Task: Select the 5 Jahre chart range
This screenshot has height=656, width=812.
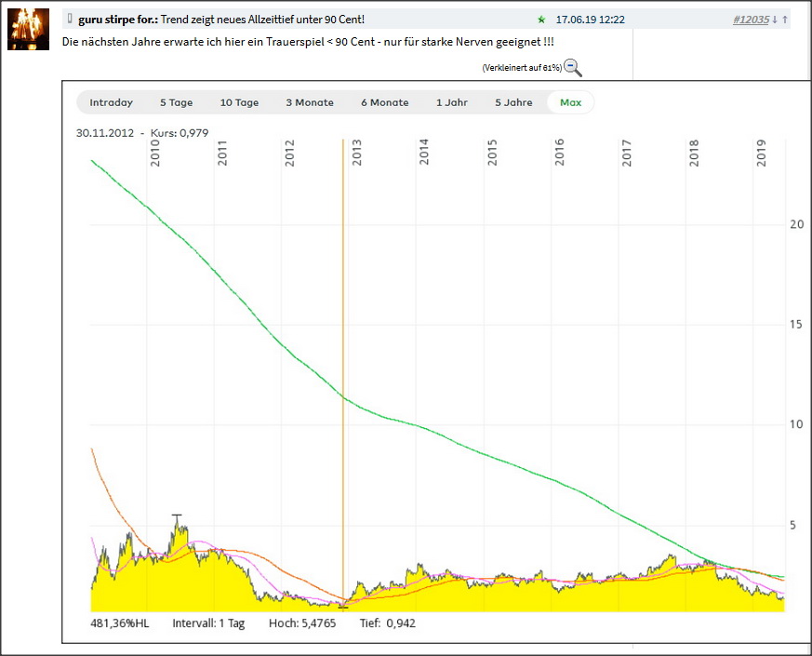Action: coord(512,102)
